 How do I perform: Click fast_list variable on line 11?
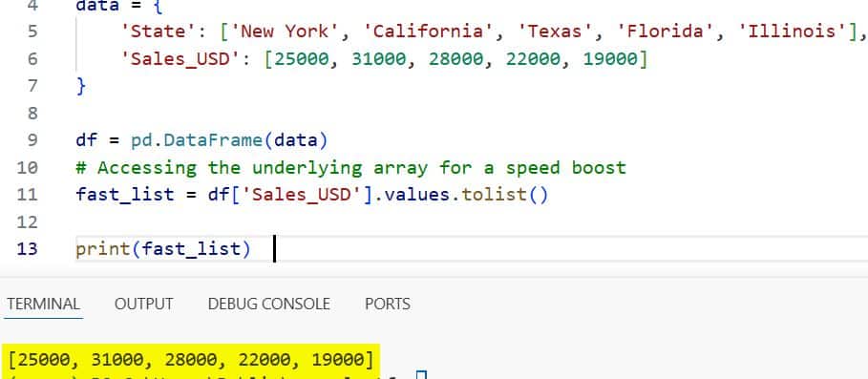(x=125, y=195)
